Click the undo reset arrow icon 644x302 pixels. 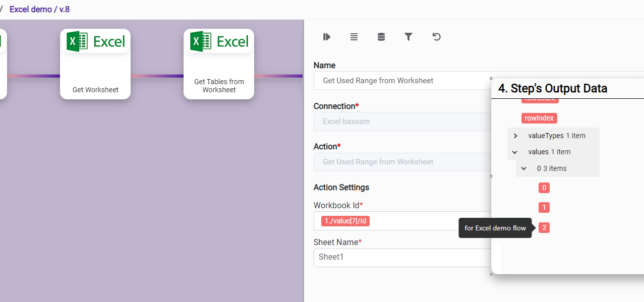click(x=437, y=37)
